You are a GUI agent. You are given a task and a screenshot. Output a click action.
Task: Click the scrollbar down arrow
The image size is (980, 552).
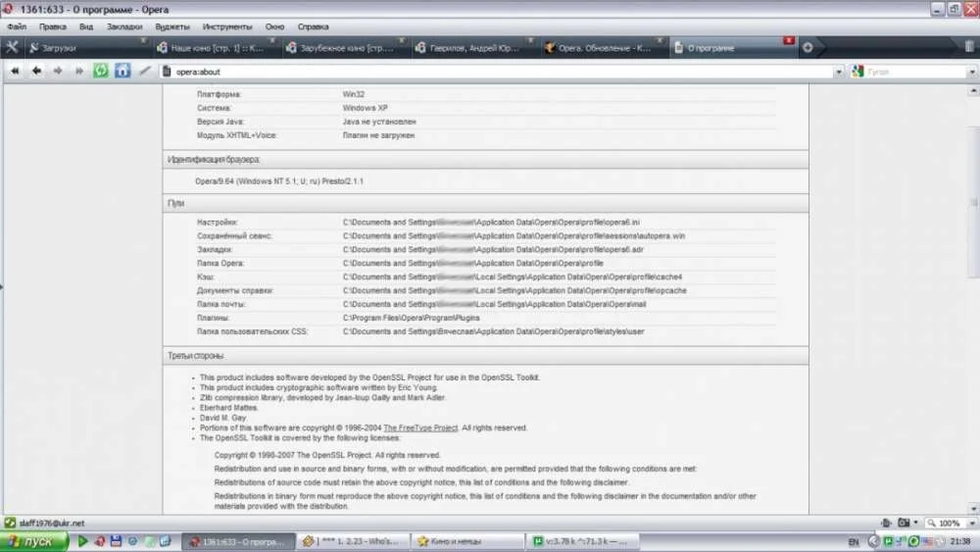[973, 509]
